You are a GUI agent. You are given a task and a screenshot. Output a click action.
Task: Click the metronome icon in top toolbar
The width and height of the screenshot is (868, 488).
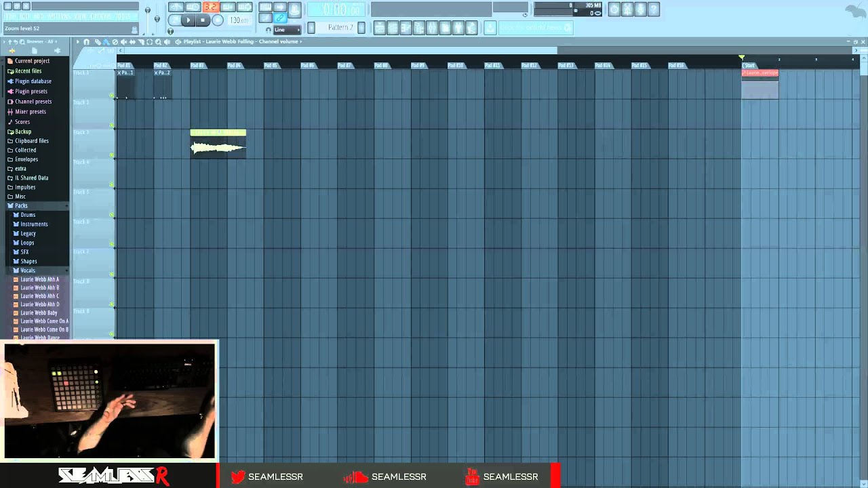[x=176, y=7]
